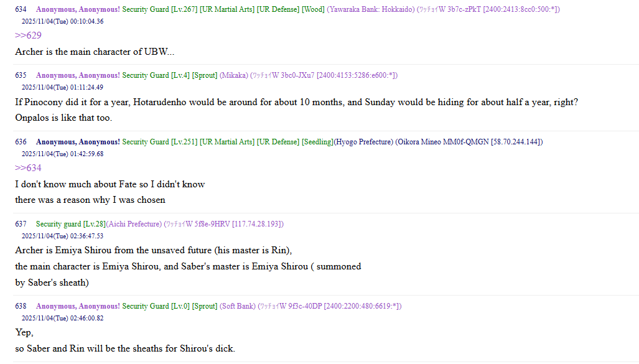
Task: Click text 'by Saber's sheath)'
Action: 52,282
